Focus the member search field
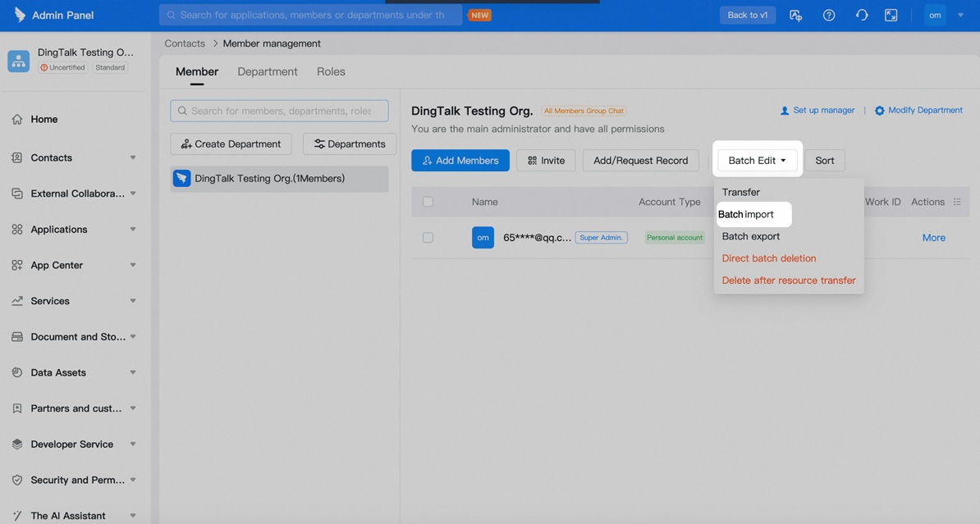This screenshot has width=980, height=524. click(x=279, y=111)
